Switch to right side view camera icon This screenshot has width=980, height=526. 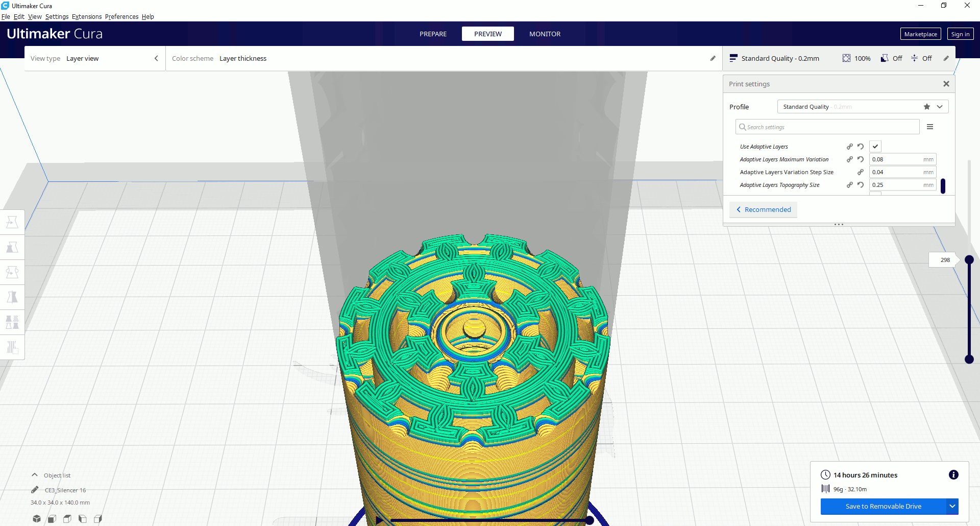[98, 519]
